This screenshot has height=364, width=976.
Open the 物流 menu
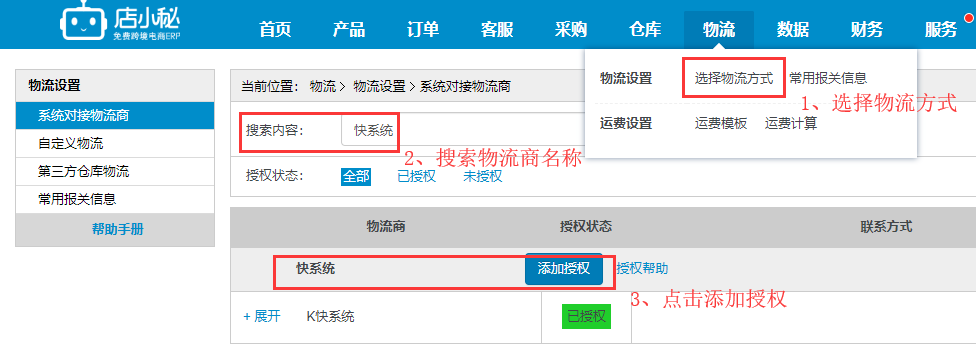click(x=719, y=29)
